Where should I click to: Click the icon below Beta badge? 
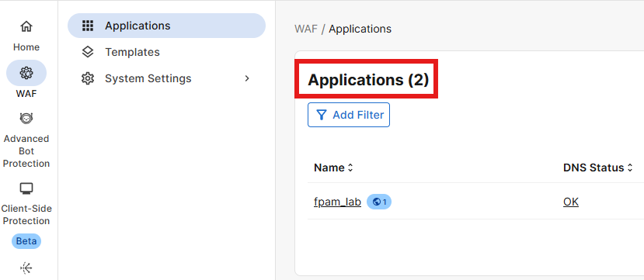coord(26,268)
